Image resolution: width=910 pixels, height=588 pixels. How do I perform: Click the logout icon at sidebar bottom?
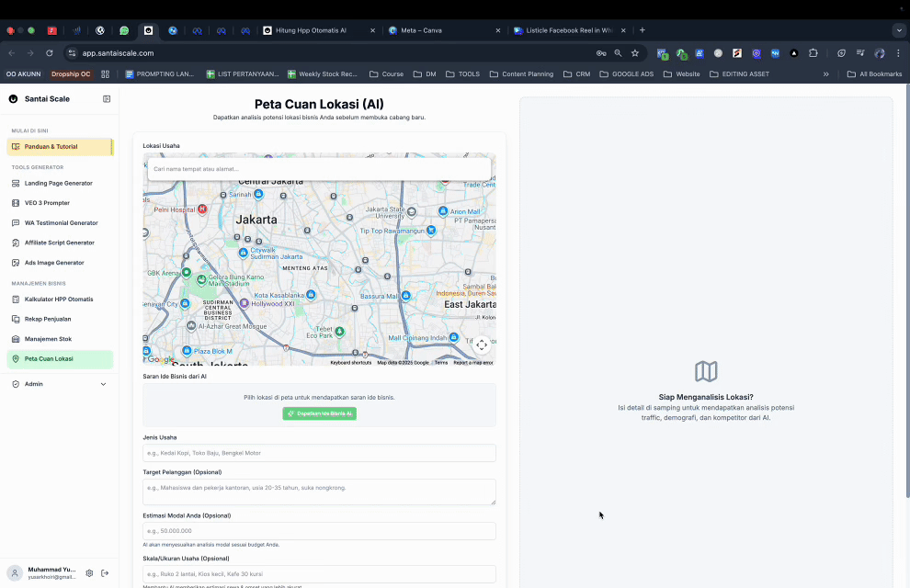(x=105, y=573)
